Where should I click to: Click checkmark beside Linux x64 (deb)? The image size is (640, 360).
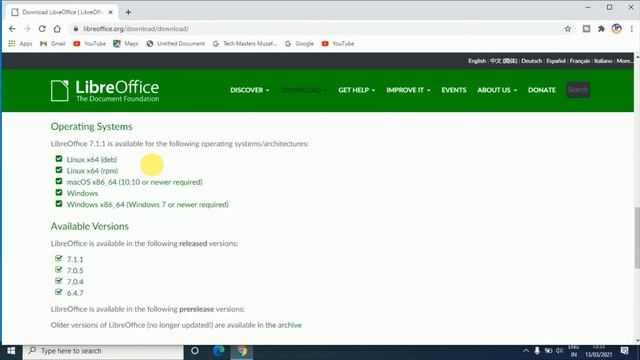coord(59,159)
